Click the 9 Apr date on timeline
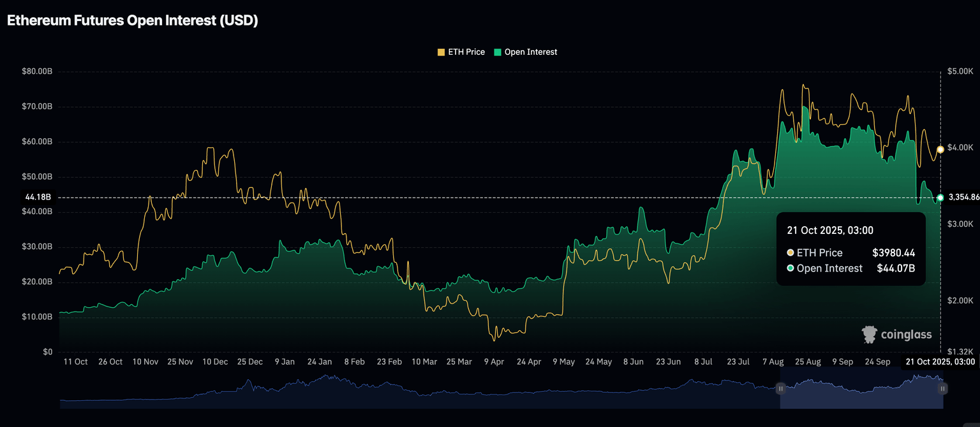Screen dimensions: 980x427 tap(494, 361)
